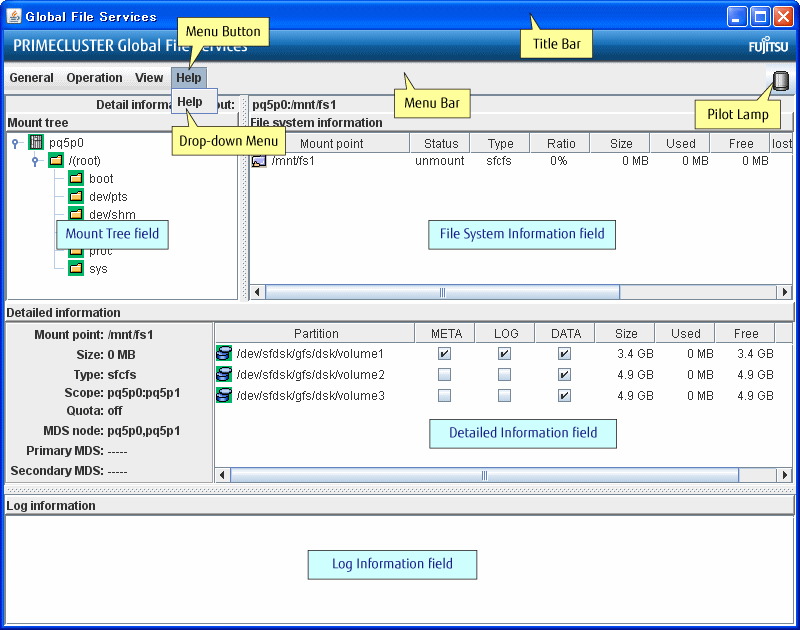Click the DATA column header
This screenshot has width=800, height=630.
click(565, 333)
